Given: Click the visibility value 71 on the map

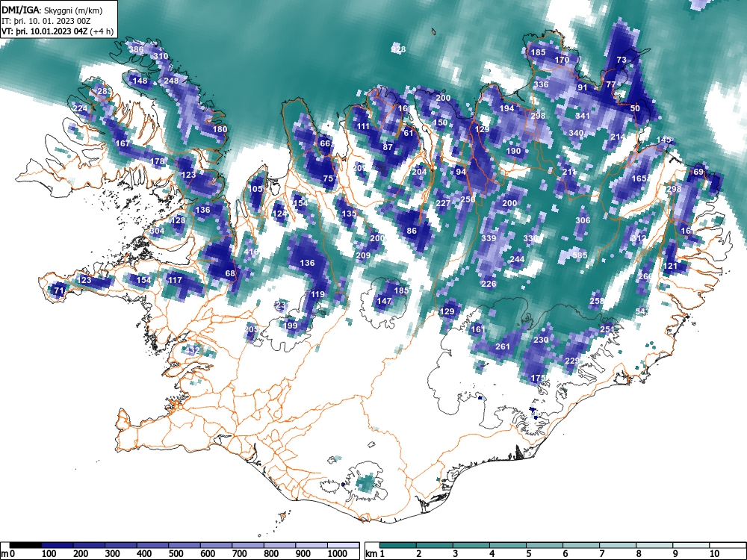Looking at the screenshot, I should [x=59, y=290].
